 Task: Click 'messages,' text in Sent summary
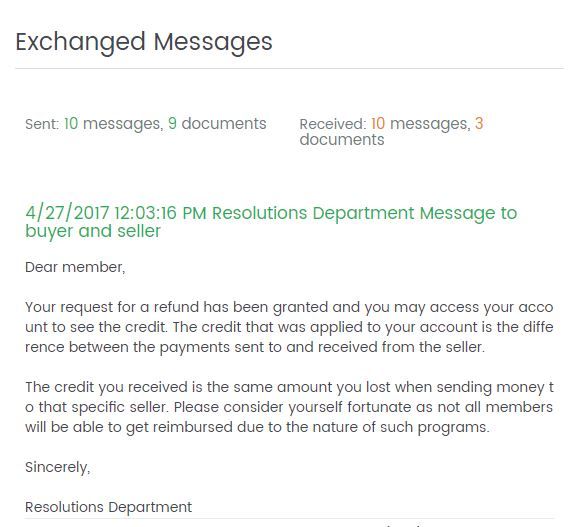click(x=123, y=124)
